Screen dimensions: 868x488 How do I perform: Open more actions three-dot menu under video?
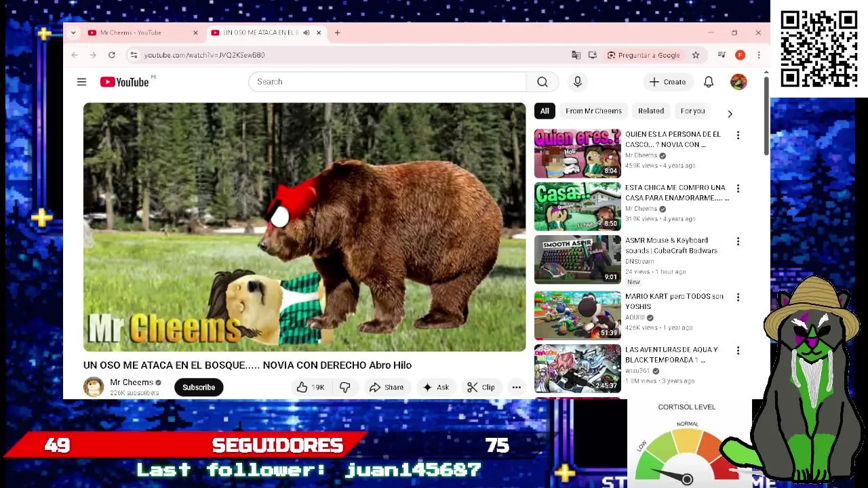[517, 387]
